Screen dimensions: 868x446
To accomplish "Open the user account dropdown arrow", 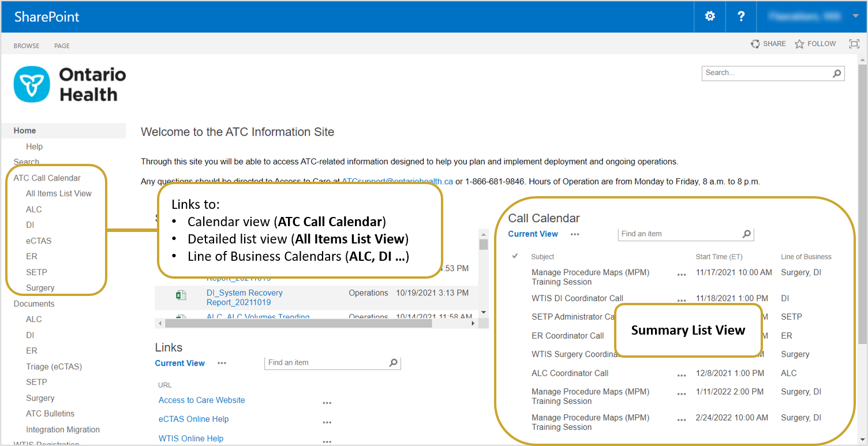I will click(855, 16).
